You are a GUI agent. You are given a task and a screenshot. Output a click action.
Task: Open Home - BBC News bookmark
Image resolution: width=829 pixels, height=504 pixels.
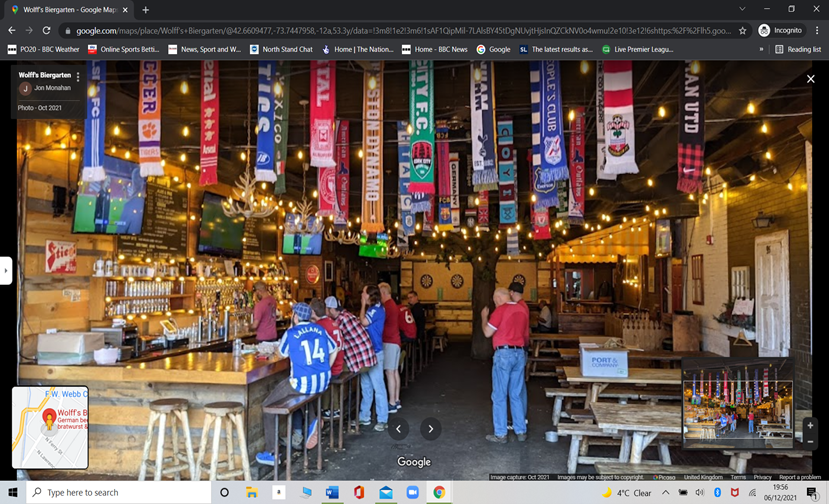click(x=435, y=49)
